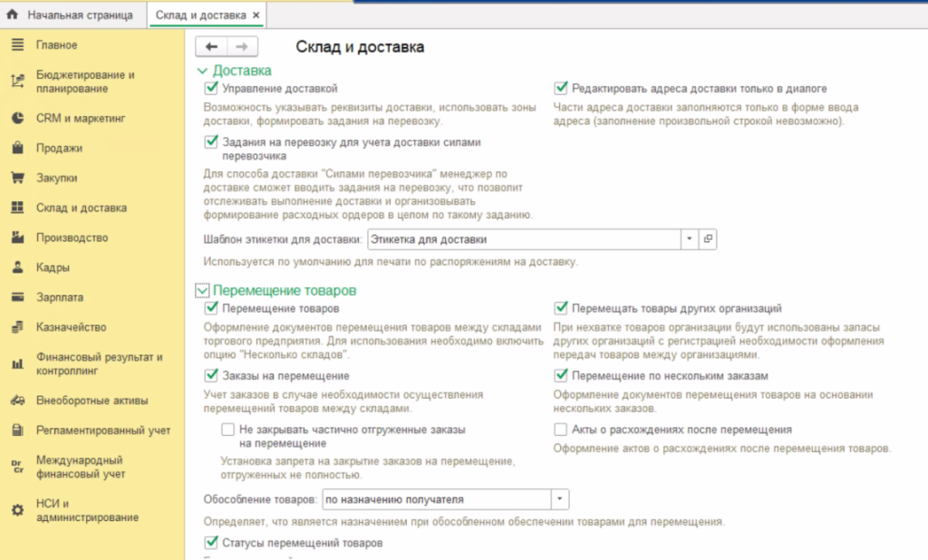Collapse the Доставка section header
The height and width of the screenshot is (560, 928).
(202, 70)
